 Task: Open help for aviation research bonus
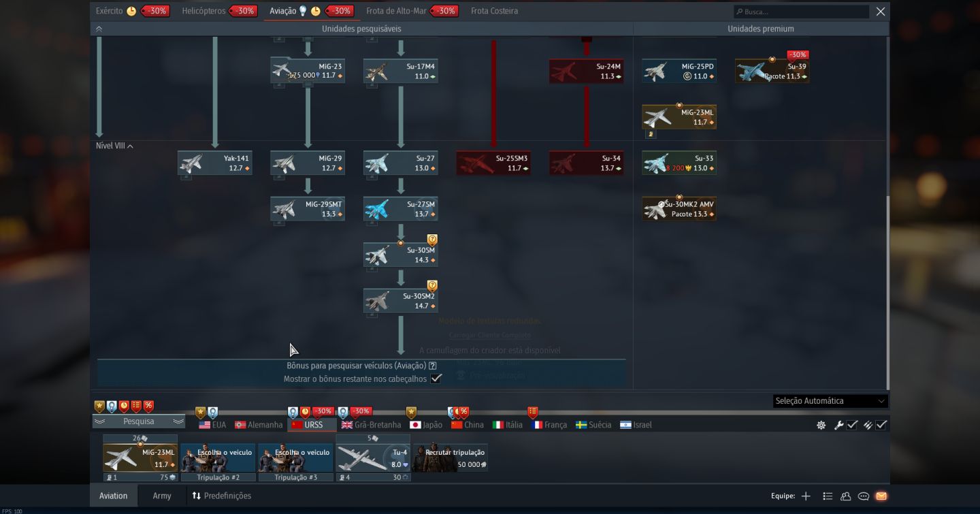tap(433, 366)
